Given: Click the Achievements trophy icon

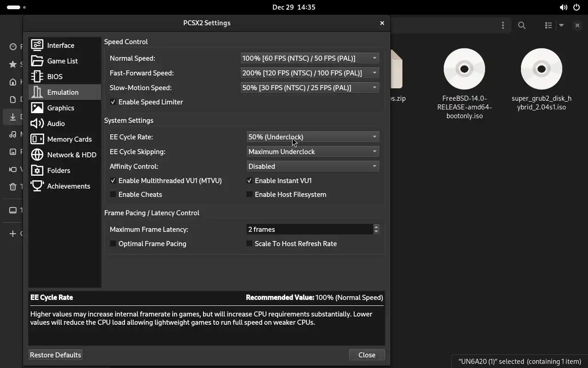Looking at the screenshot, I should click(37, 186).
